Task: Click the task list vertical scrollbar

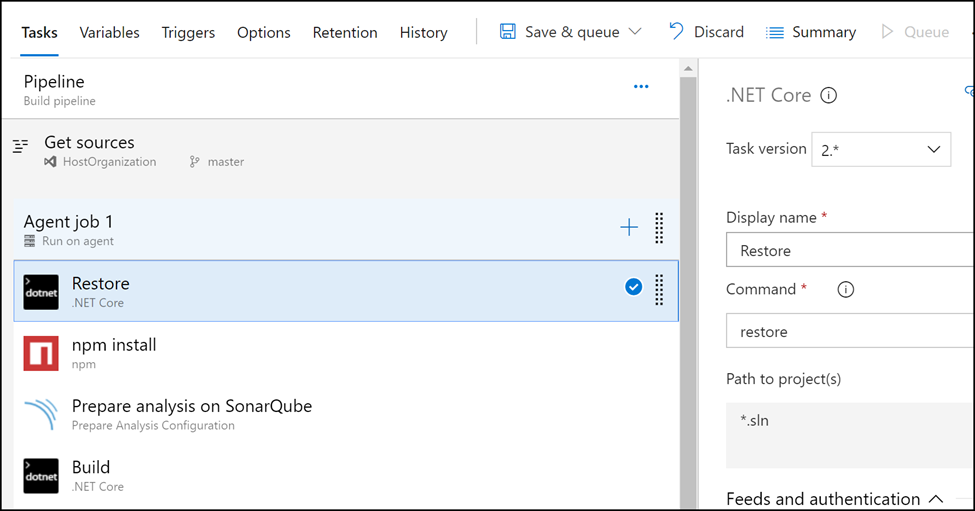Action: pyautogui.click(x=688, y=286)
